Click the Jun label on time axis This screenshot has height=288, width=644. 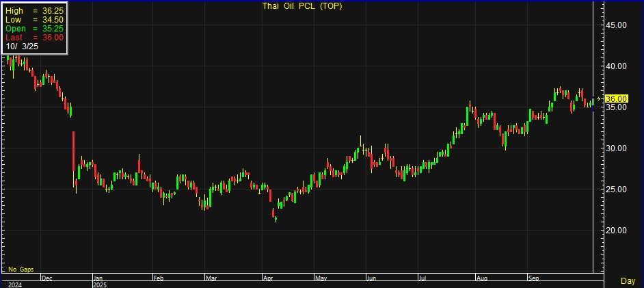371,278
